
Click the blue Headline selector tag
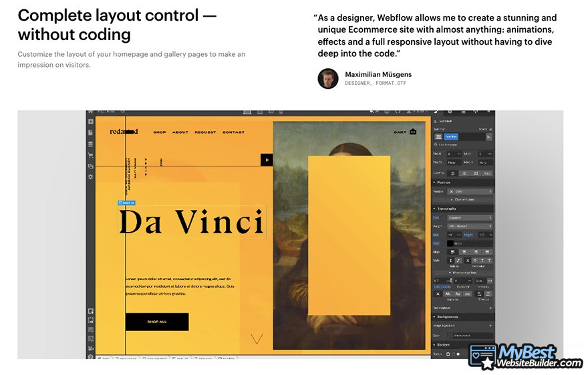(x=451, y=137)
